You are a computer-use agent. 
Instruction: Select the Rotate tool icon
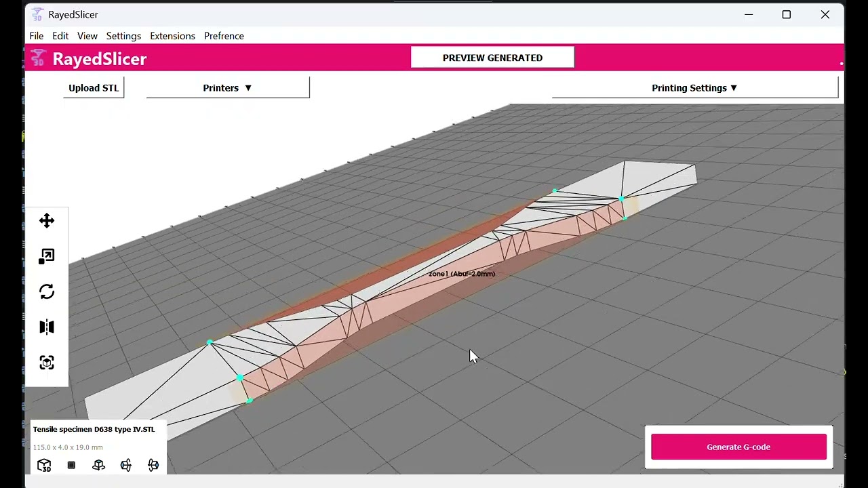pos(47,291)
